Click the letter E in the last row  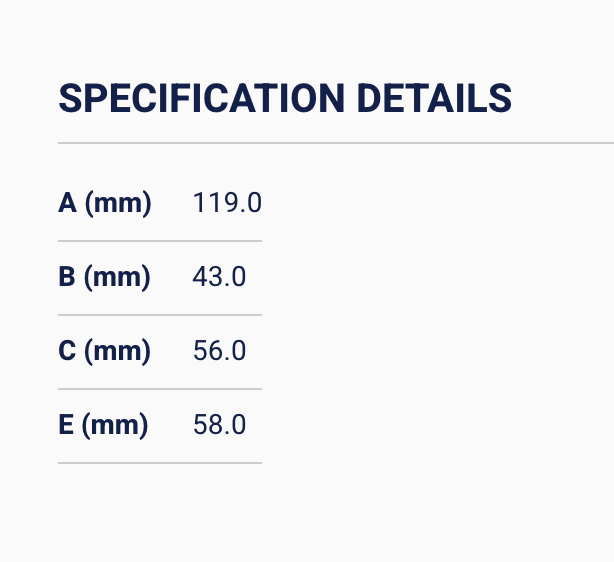tap(67, 425)
